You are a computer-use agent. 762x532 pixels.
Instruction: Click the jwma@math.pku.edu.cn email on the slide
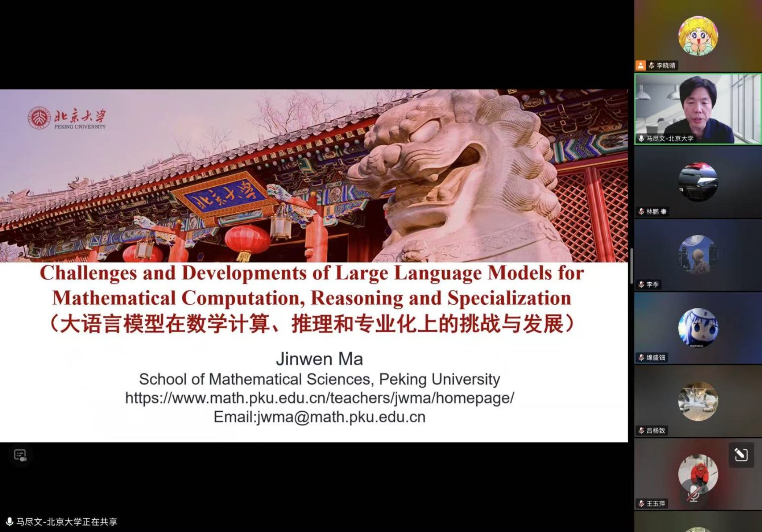[341, 417]
